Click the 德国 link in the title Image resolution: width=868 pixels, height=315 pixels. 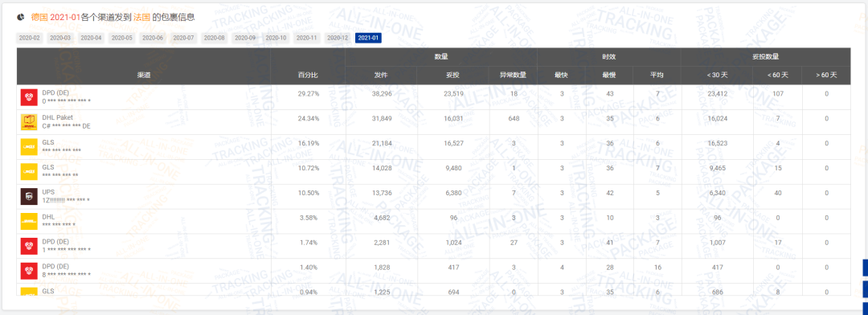tap(39, 17)
